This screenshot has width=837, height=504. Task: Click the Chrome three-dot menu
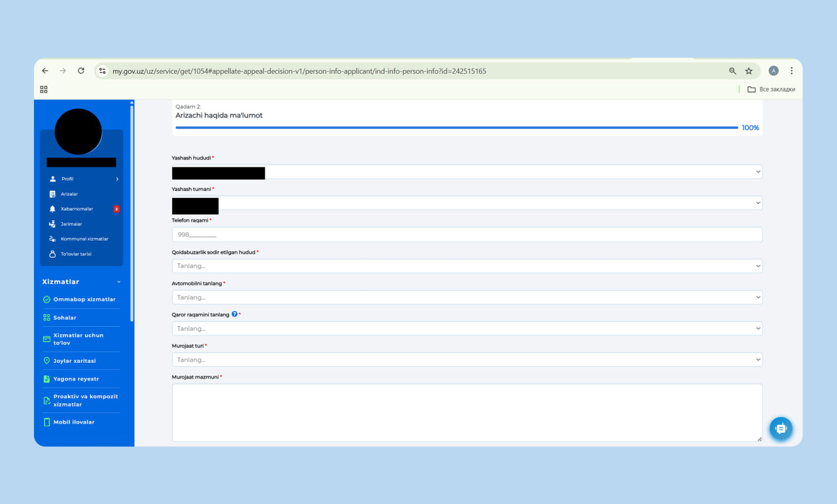(791, 71)
